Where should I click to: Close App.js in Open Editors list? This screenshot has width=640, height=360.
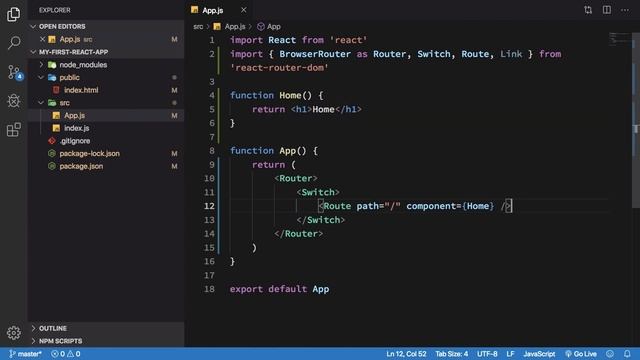click(x=42, y=39)
